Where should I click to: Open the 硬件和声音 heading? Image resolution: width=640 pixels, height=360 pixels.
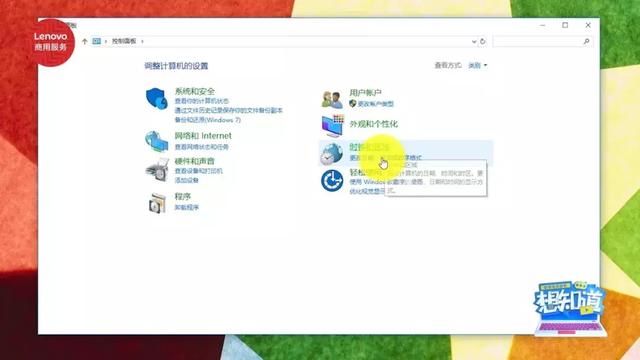click(194, 161)
